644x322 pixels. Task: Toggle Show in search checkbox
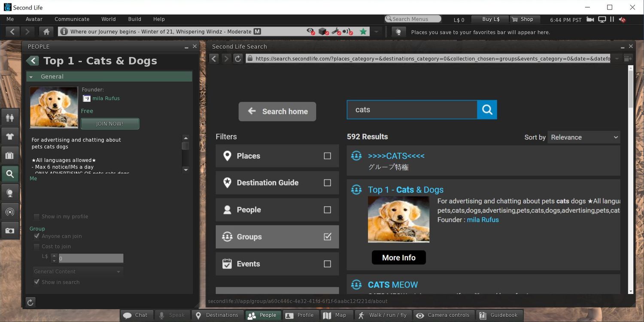tap(36, 282)
